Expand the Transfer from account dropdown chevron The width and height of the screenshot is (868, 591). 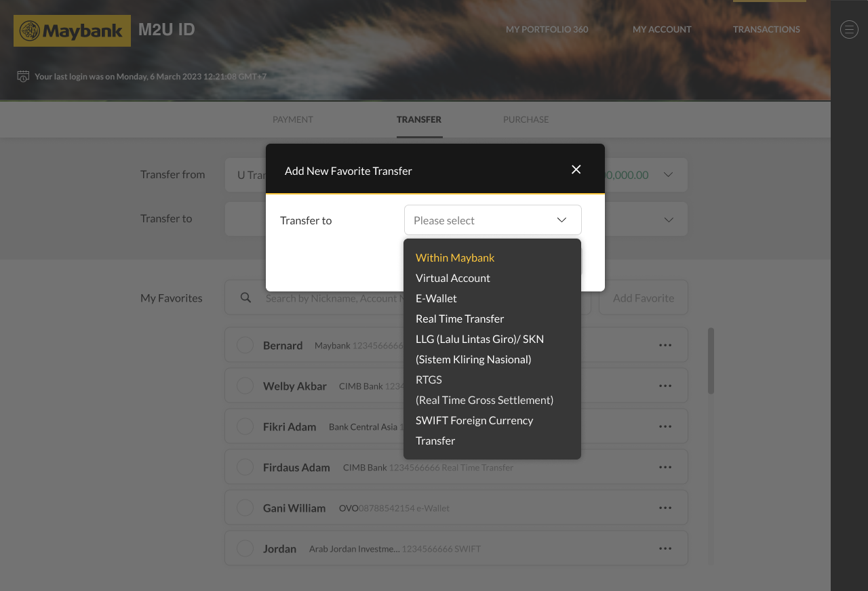(668, 175)
